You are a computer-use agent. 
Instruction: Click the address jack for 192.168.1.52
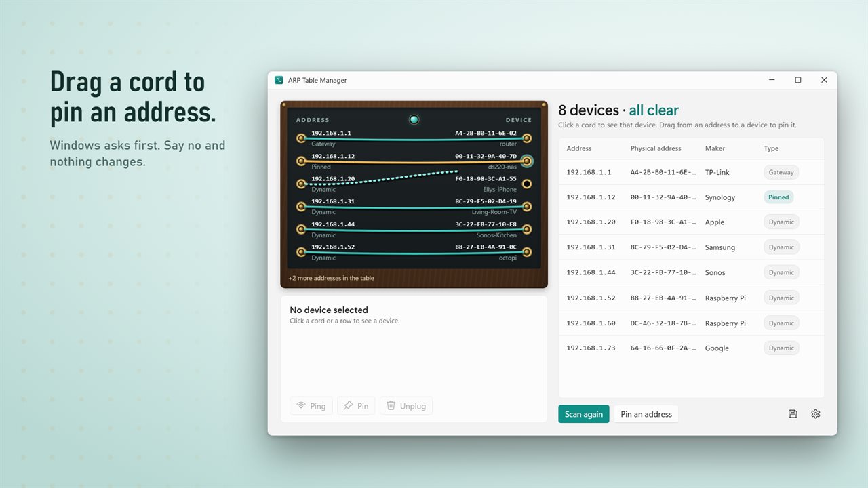coord(301,252)
